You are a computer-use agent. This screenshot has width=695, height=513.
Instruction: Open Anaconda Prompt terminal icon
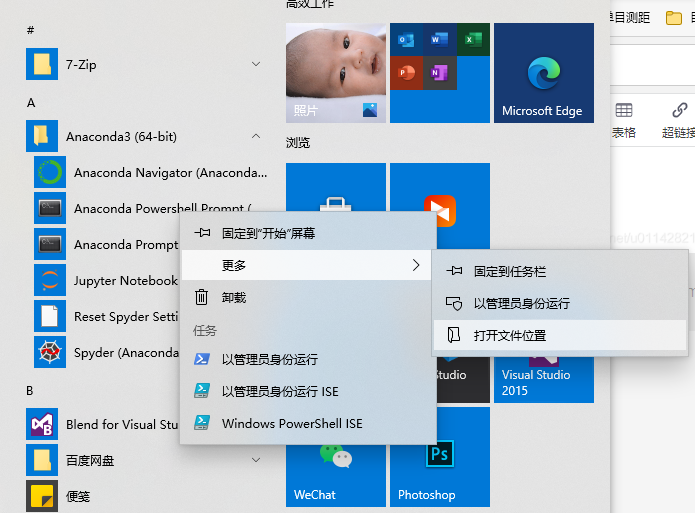tap(50, 244)
